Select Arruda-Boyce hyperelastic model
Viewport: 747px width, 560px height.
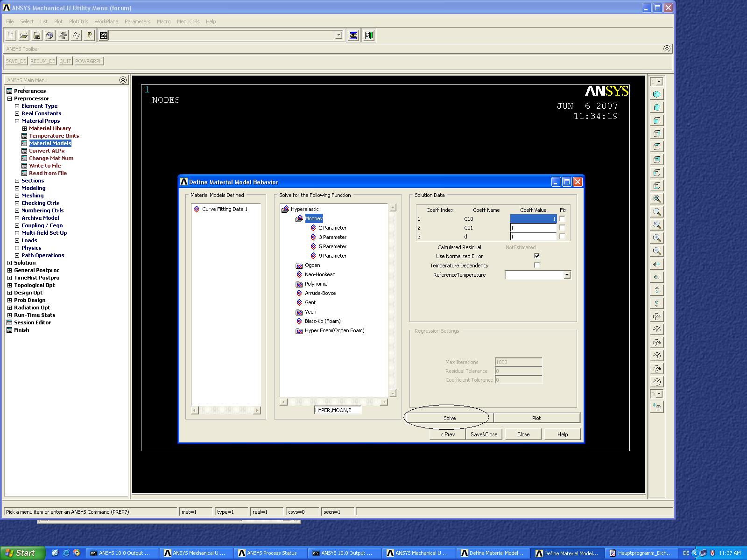[x=320, y=293]
